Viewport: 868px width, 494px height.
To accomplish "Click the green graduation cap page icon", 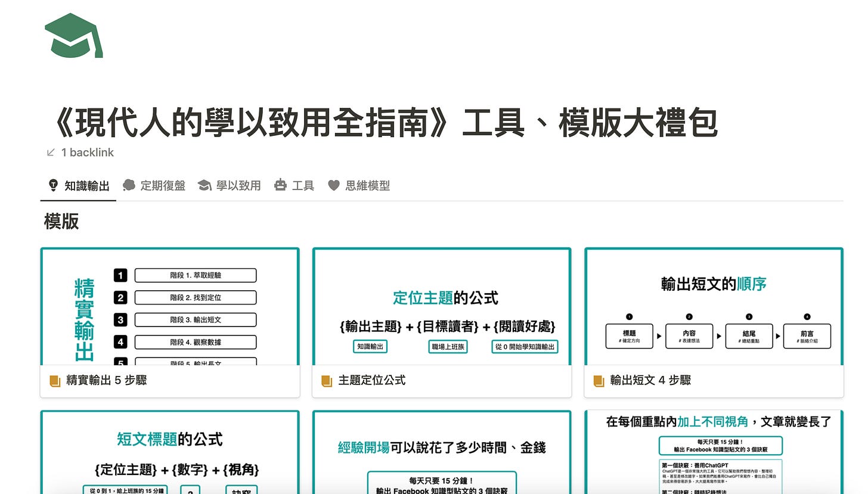I will [74, 36].
